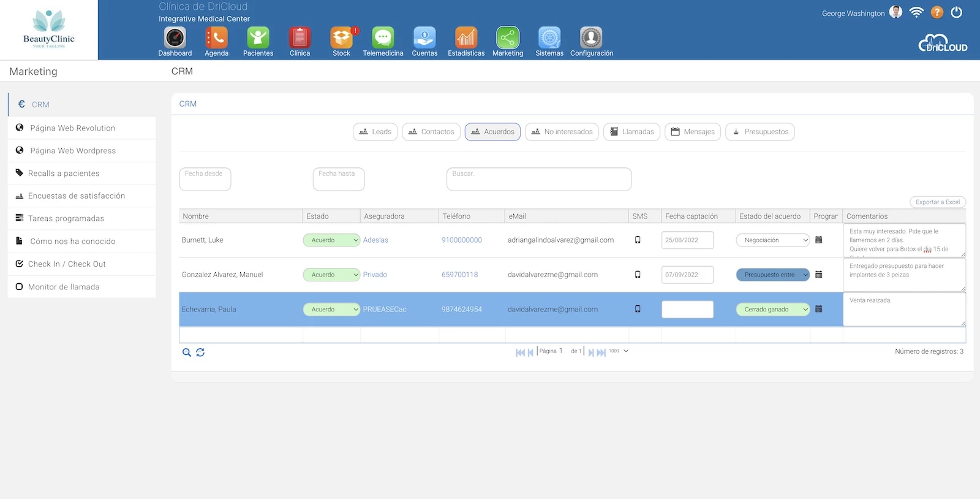Click the power logout icon
This screenshot has width=980, height=499.
pyautogui.click(x=956, y=12)
